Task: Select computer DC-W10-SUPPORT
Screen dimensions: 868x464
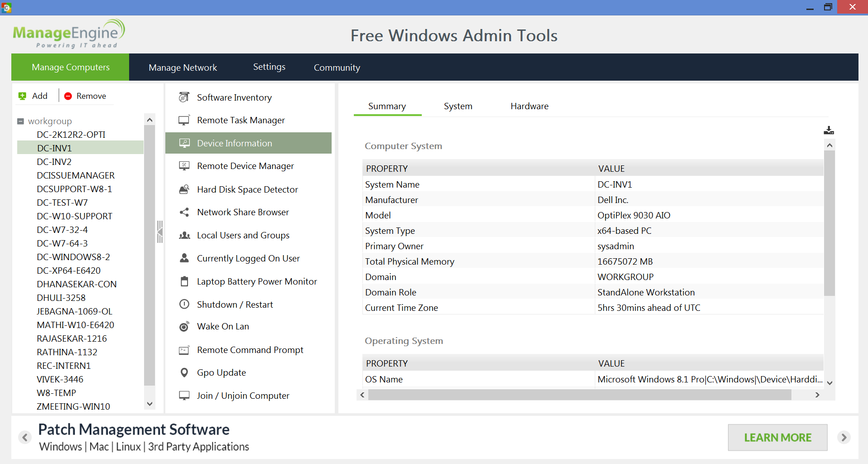Action: pos(74,216)
